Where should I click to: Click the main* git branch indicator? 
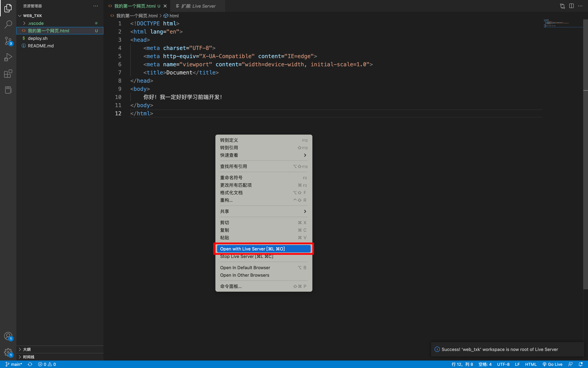(14, 364)
